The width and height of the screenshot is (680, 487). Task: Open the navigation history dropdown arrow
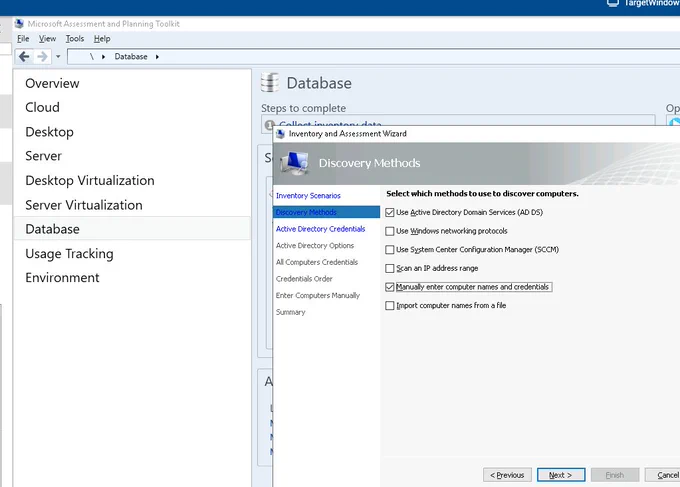pyautogui.click(x=58, y=56)
